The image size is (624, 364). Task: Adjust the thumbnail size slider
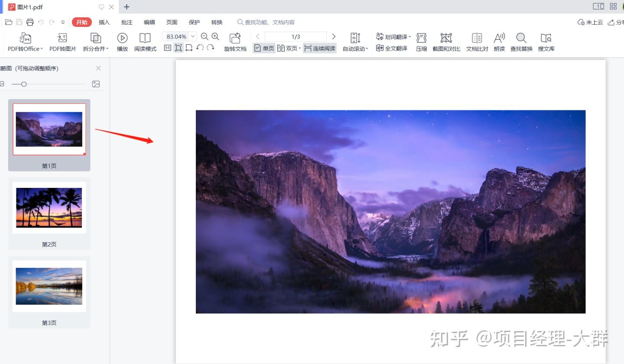click(24, 84)
